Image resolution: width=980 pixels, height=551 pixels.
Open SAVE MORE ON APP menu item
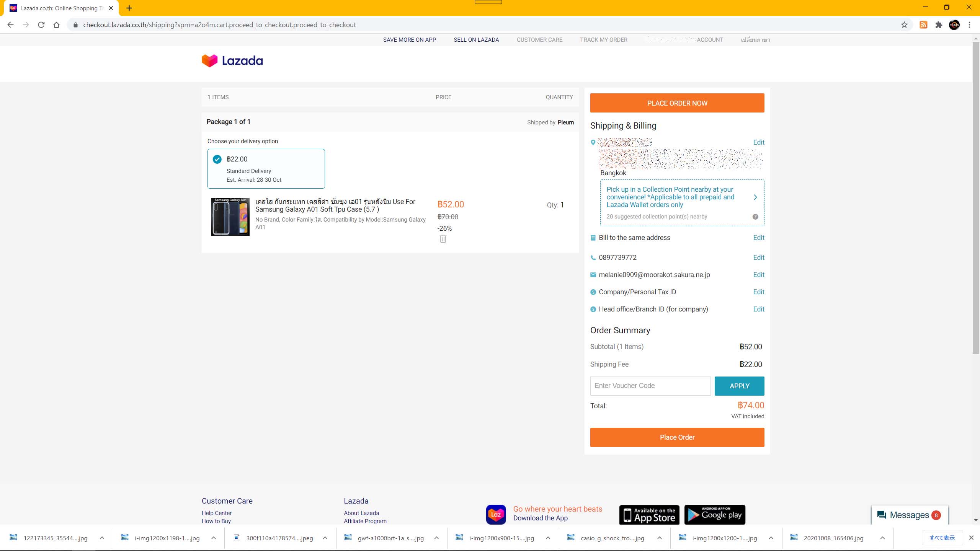tap(410, 40)
